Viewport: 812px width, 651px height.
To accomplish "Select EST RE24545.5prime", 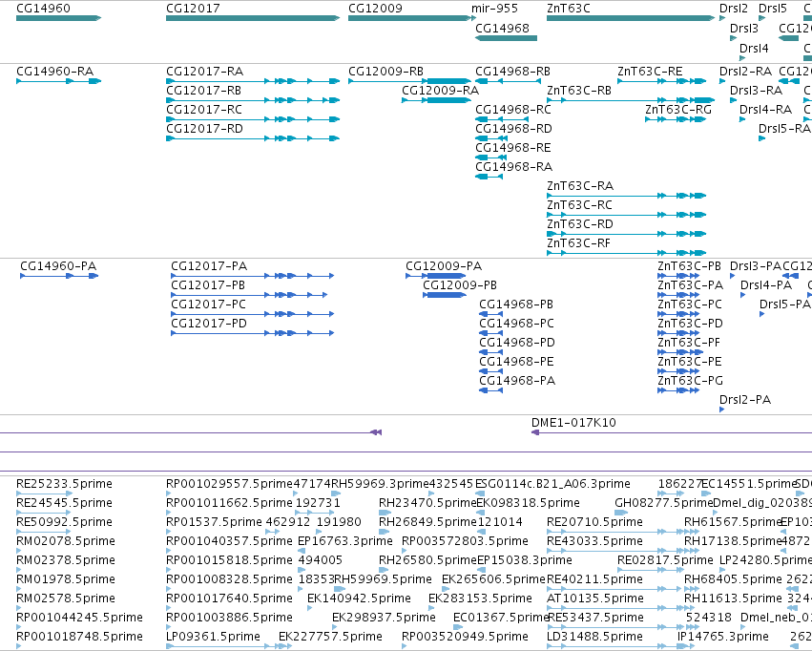I will coord(64,503).
